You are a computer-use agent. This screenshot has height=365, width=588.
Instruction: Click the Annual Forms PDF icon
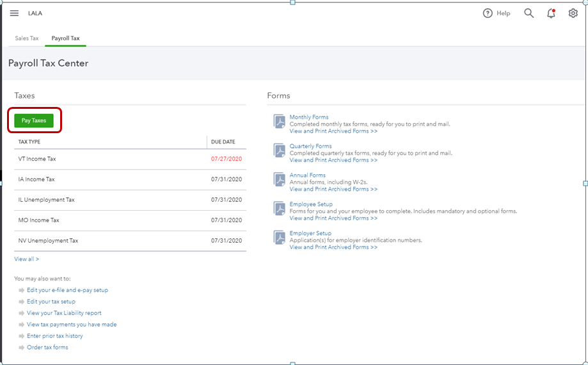click(x=279, y=179)
